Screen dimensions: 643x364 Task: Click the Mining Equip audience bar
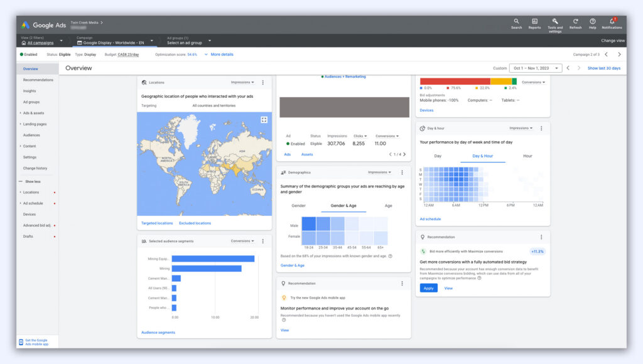[x=213, y=259]
